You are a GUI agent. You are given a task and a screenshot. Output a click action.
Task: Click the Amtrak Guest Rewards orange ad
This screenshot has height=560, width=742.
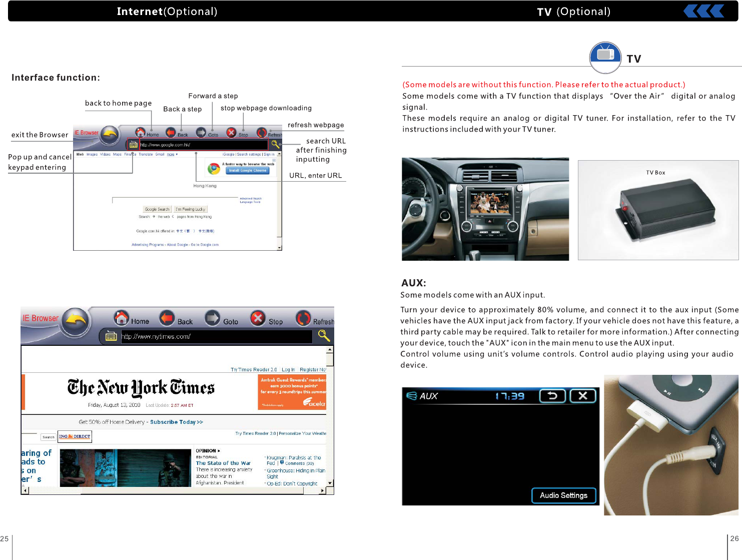pyautogui.click(x=292, y=392)
